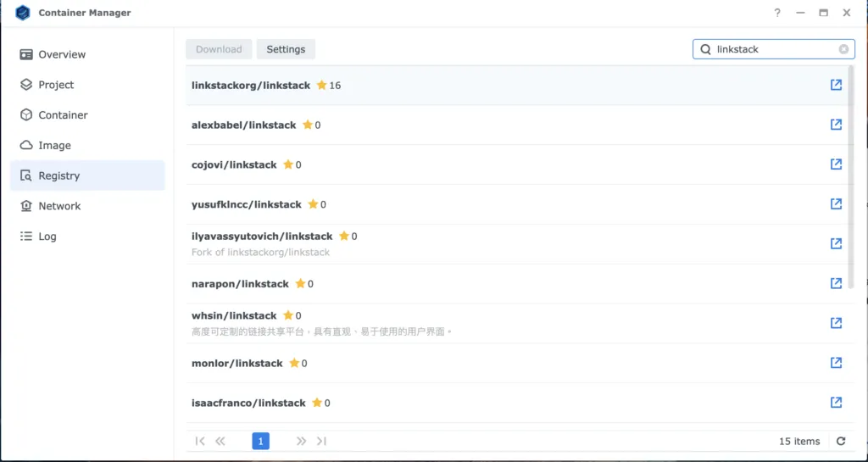
Task: Clear the linkstack search text
Action: 843,49
